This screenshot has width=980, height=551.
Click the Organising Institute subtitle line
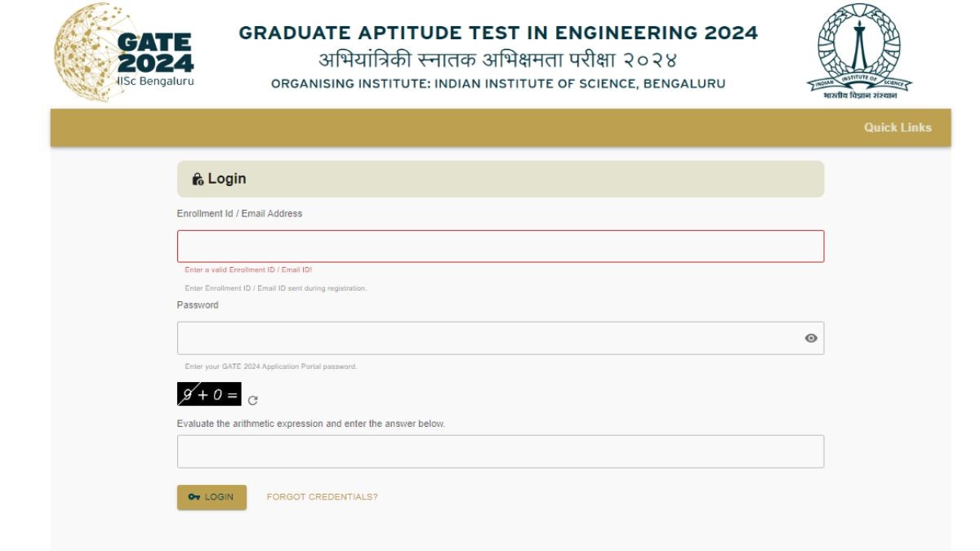(x=498, y=84)
